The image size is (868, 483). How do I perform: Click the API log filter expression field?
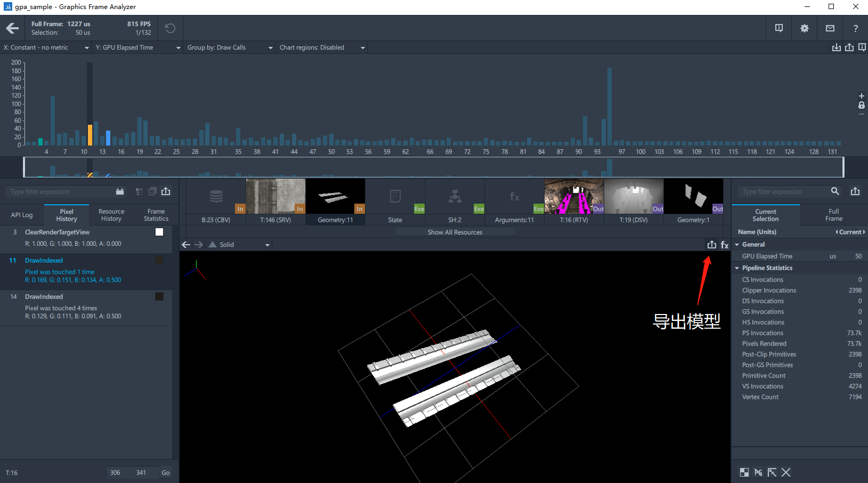(x=59, y=192)
